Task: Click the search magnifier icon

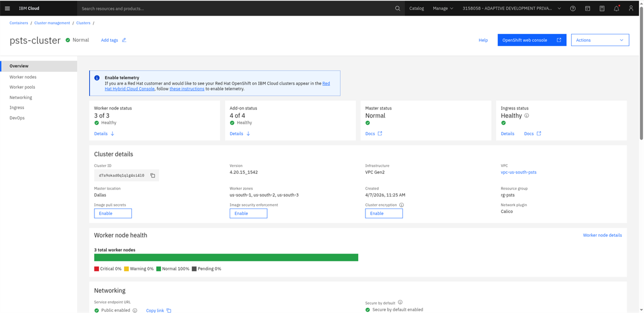Action: click(x=398, y=9)
